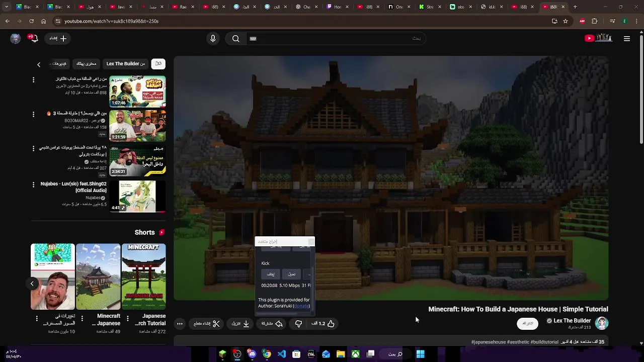Open the more actions ellipsis under the video
644x362 pixels.
pyautogui.click(x=180, y=324)
